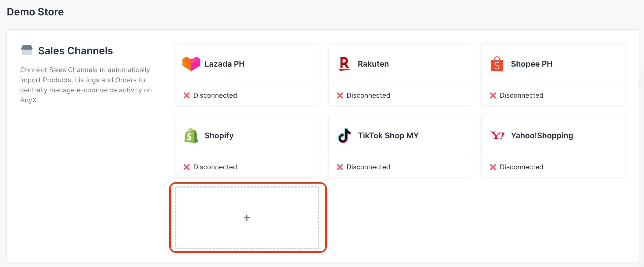Select the Shopify channel name
The width and height of the screenshot is (644, 267).
pyautogui.click(x=219, y=135)
